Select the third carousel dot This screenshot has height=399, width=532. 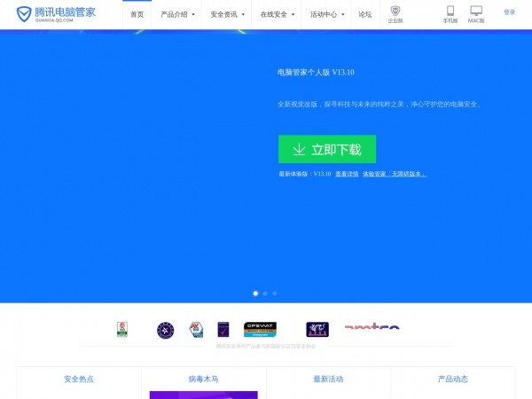tap(275, 293)
